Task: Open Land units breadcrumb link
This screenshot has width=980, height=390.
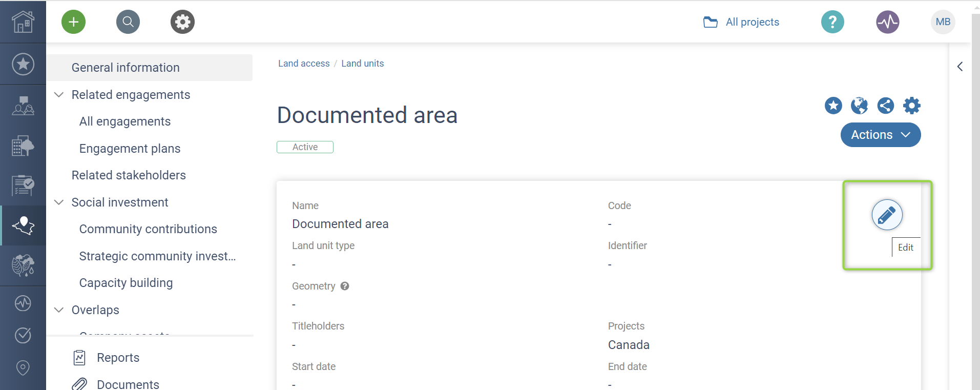Action: tap(362, 64)
